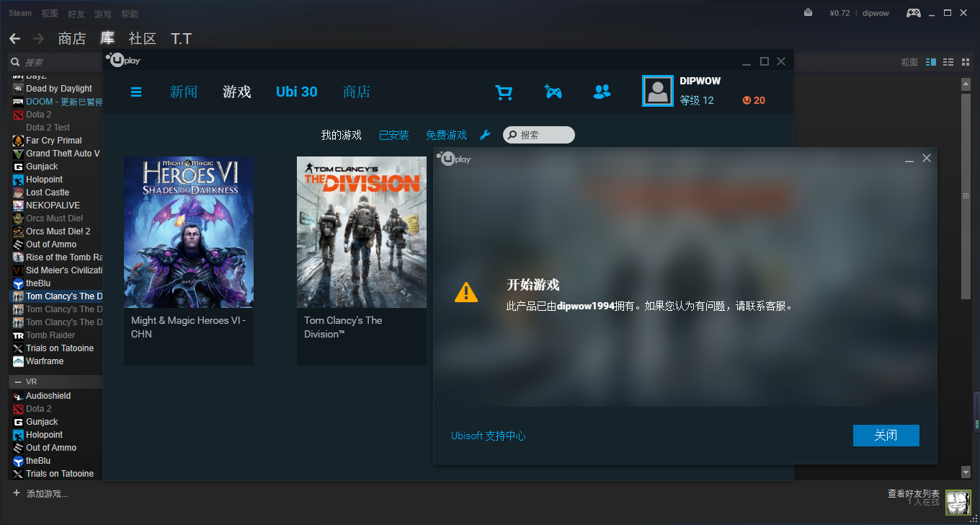Open Might & Magic Heroes VI cover
This screenshot has width=980, height=525.
[189, 232]
